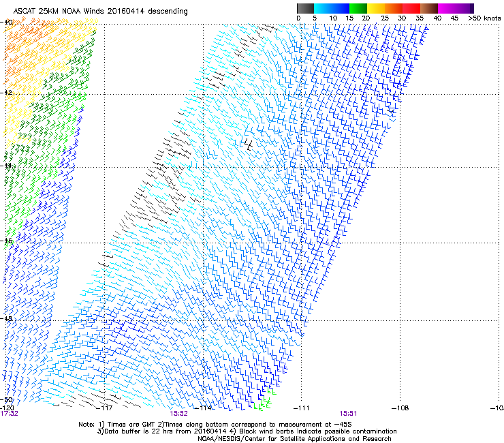Click the green wind barbs at swath bottom

[265, 400]
